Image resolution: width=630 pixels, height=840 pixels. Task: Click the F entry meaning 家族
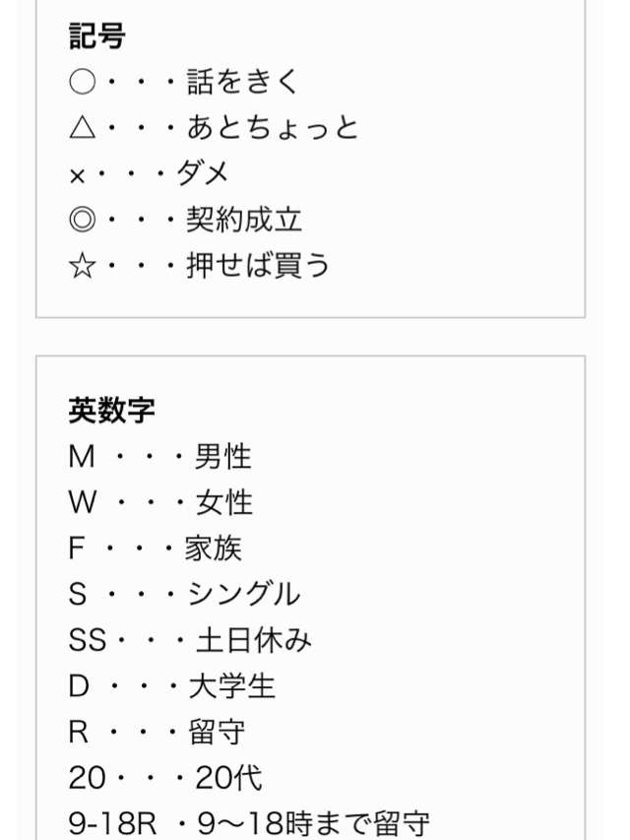click(x=155, y=549)
